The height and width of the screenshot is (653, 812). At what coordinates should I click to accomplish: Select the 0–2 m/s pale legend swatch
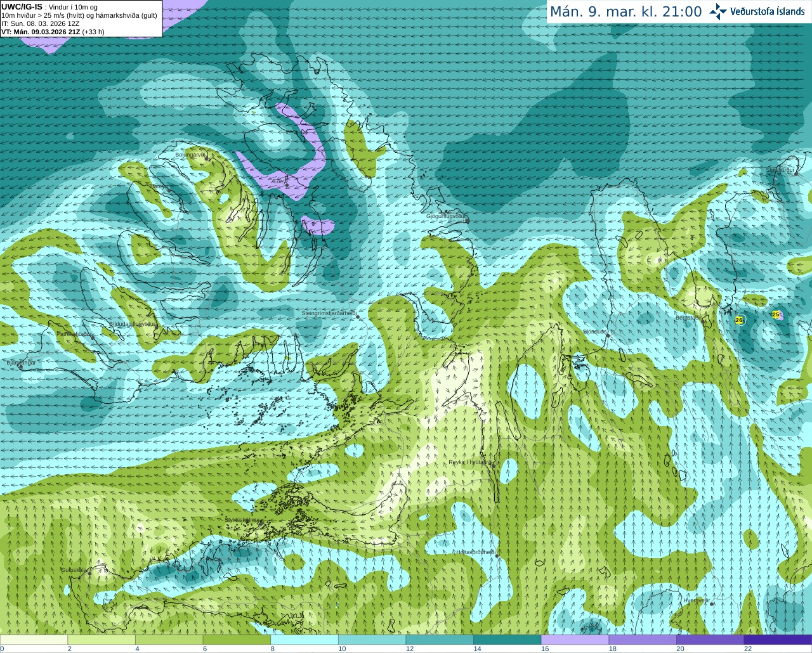pos(34,640)
